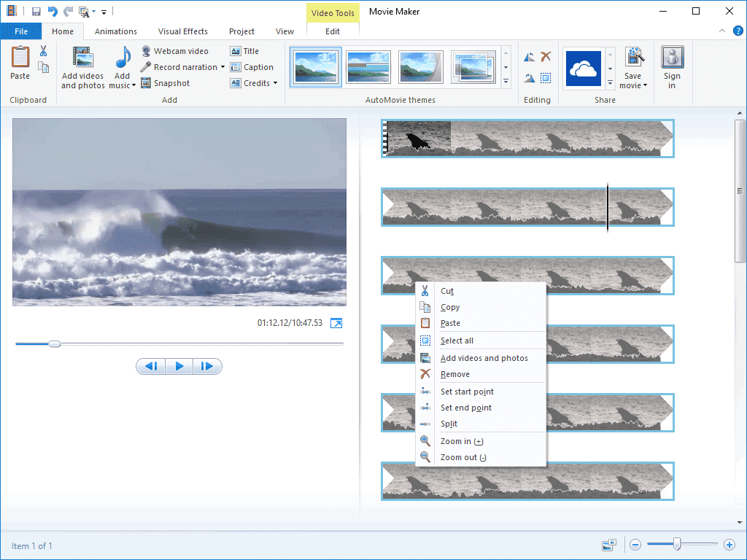Image resolution: width=747 pixels, height=560 pixels.
Task: Open the Credits dropdown arrow
Action: (275, 83)
